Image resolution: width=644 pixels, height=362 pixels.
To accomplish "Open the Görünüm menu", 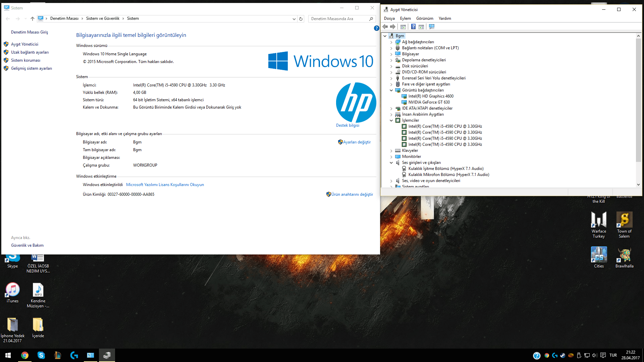I will point(424,18).
